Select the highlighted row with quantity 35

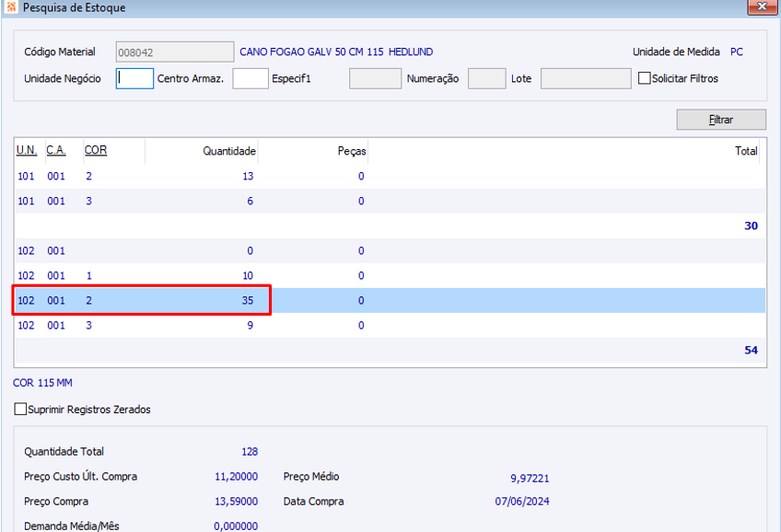390,301
